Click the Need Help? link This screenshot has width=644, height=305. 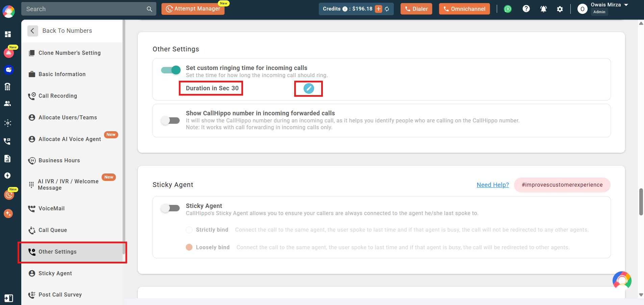tap(492, 185)
